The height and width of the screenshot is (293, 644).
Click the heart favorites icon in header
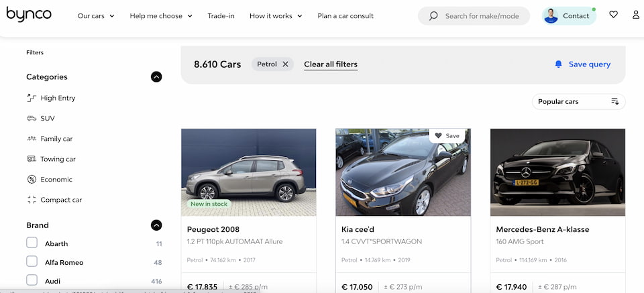[613, 15]
